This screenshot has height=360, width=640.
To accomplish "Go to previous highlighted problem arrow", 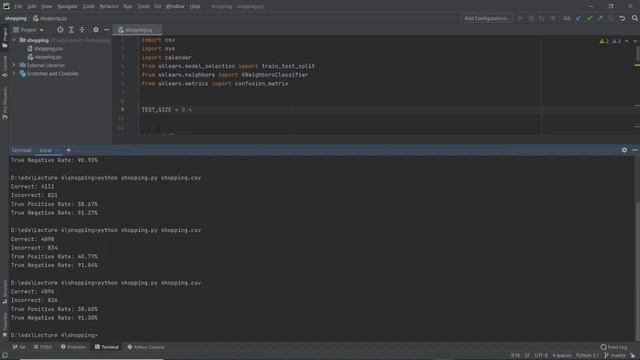I will tap(627, 41).
